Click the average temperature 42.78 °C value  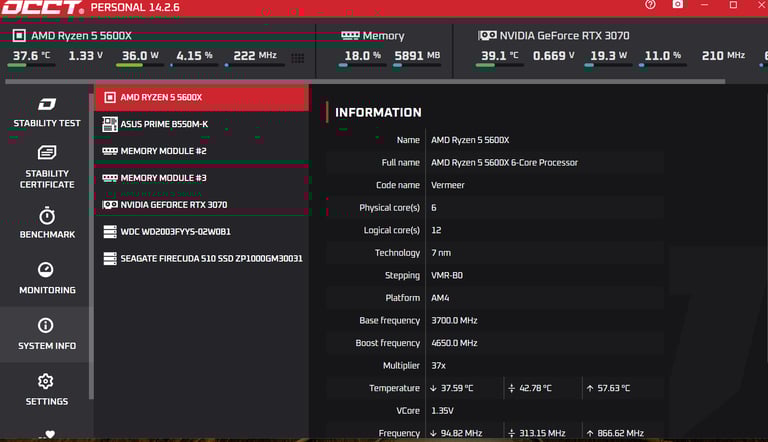535,388
